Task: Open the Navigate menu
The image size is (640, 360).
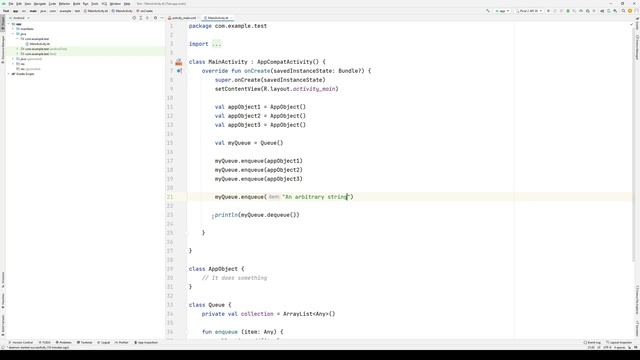Action: [40, 4]
